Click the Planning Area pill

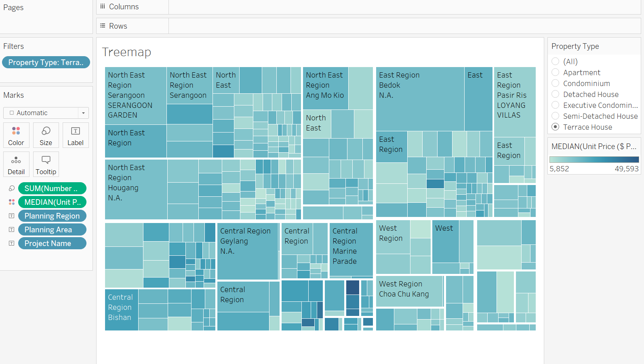click(x=52, y=230)
